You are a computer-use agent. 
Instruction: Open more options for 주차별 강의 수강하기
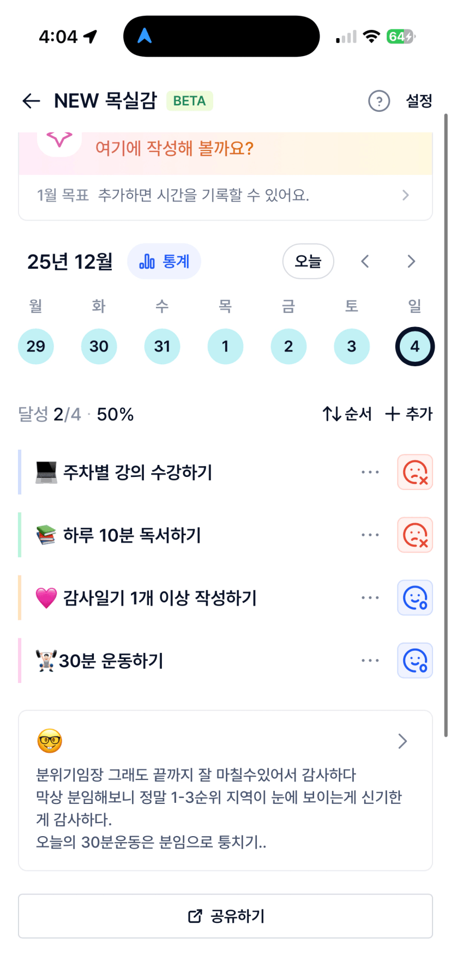click(370, 472)
